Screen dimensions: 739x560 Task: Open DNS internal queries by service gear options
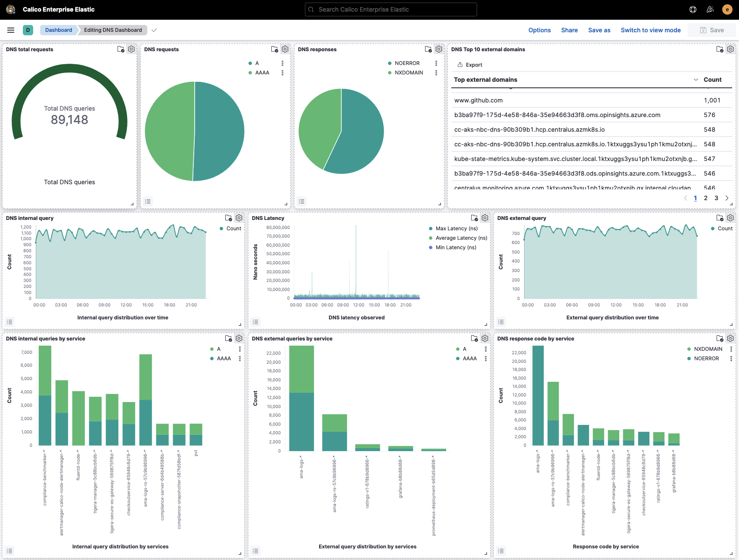(x=239, y=338)
